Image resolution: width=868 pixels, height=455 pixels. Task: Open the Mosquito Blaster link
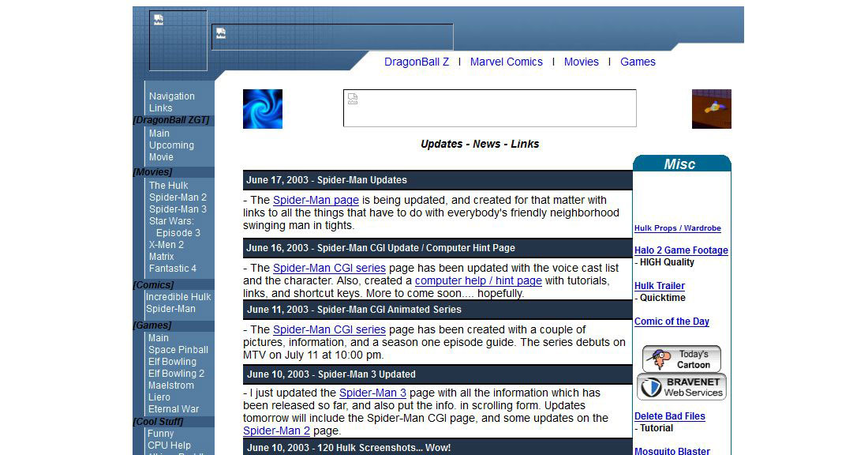[x=672, y=451]
